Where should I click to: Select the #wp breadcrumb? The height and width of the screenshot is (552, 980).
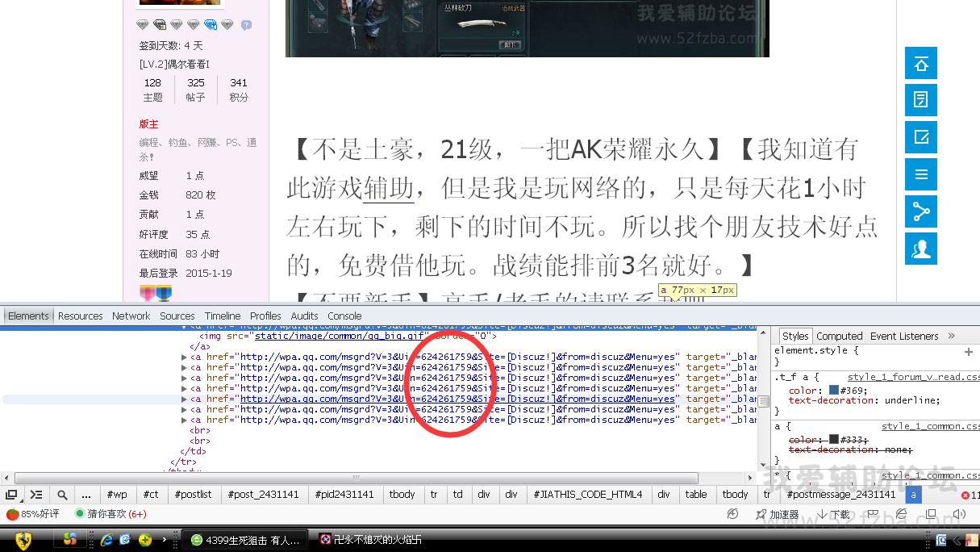point(117,495)
